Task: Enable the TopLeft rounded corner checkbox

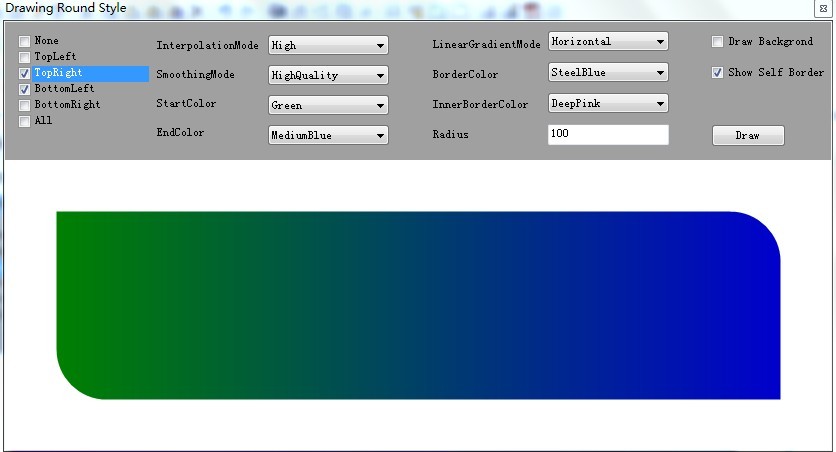Action: tap(25, 57)
